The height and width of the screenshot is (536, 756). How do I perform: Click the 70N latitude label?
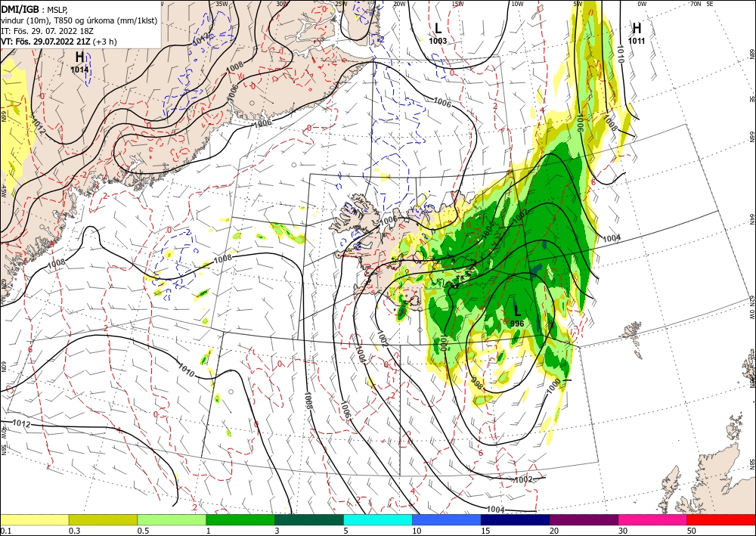click(x=696, y=4)
